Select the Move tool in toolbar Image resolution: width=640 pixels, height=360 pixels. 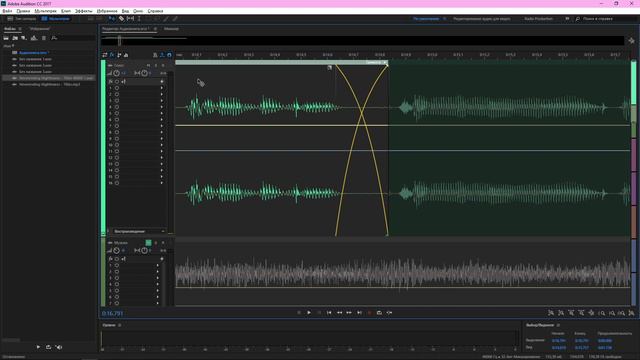point(112,19)
